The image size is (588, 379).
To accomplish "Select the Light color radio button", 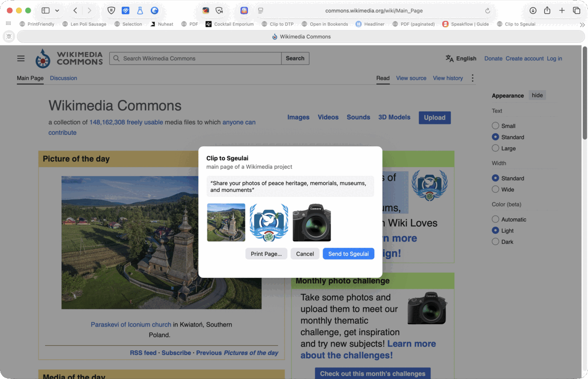I will 496,230.
